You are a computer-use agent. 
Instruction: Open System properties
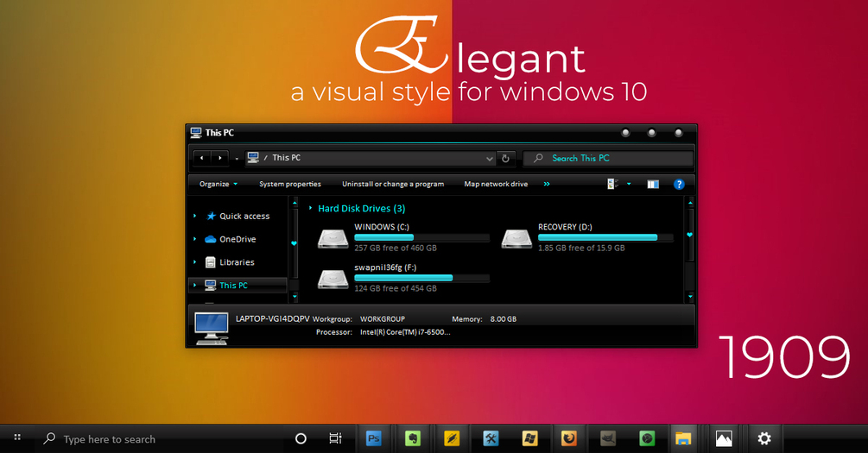coord(290,184)
